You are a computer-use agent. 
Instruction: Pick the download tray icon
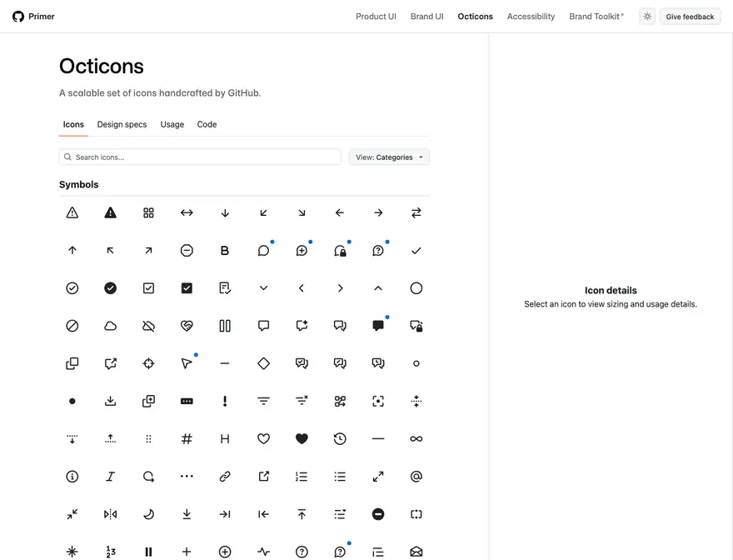coord(110,401)
